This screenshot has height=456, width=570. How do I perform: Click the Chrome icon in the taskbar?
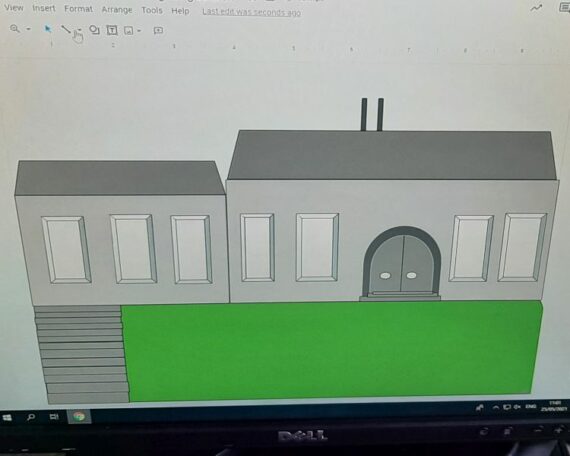pyautogui.click(x=79, y=417)
